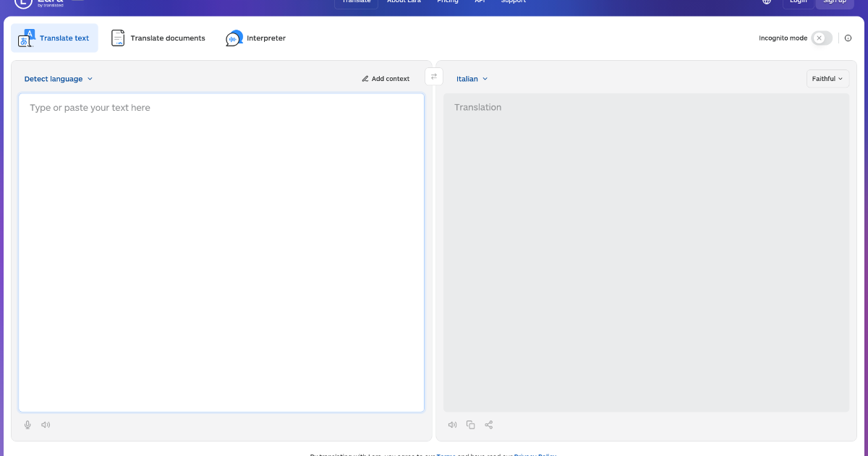Open the Detect language dropdown

pyautogui.click(x=59, y=79)
